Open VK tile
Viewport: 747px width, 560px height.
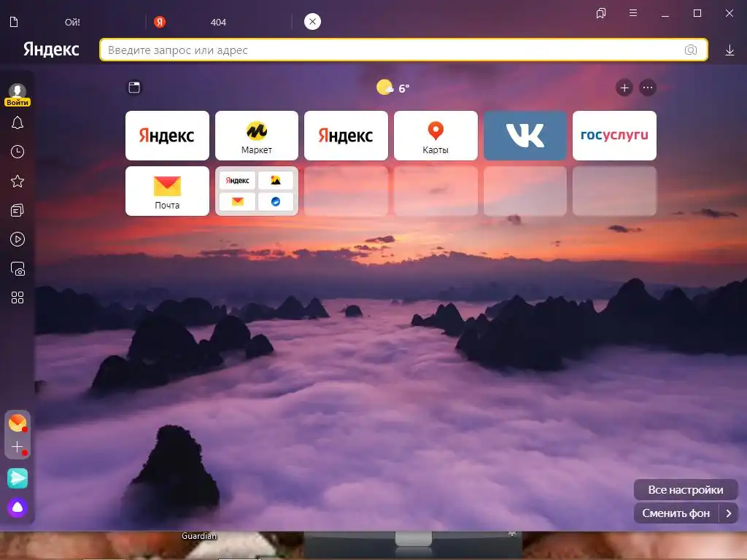525,136
